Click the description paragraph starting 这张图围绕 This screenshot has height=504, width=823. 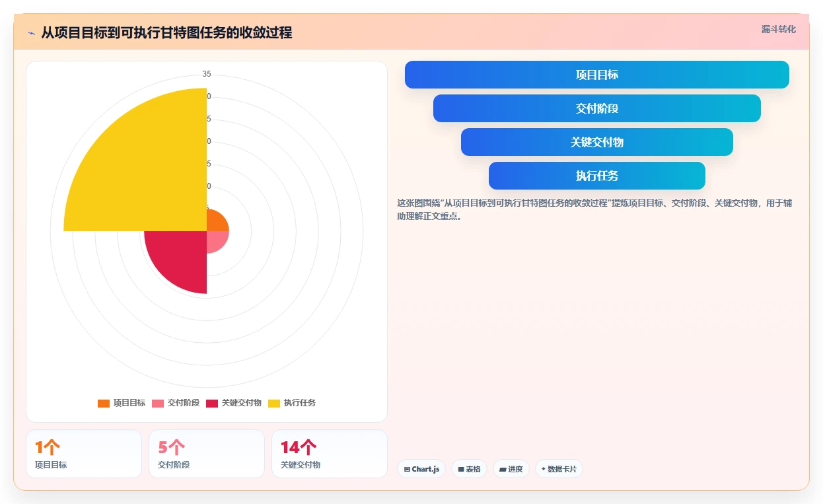pyautogui.click(x=594, y=209)
